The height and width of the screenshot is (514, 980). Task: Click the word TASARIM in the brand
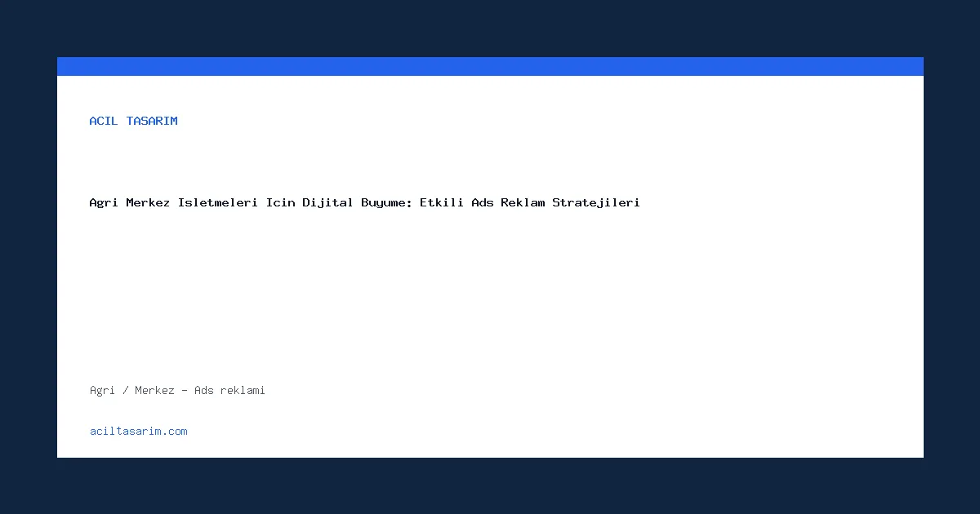(152, 121)
